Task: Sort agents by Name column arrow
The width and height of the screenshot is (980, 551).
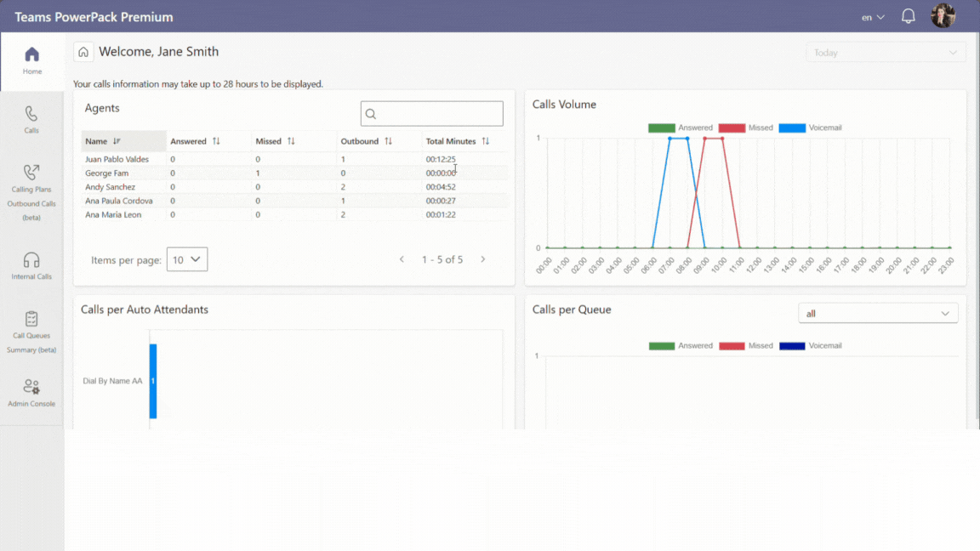Action: (x=117, y=141)
